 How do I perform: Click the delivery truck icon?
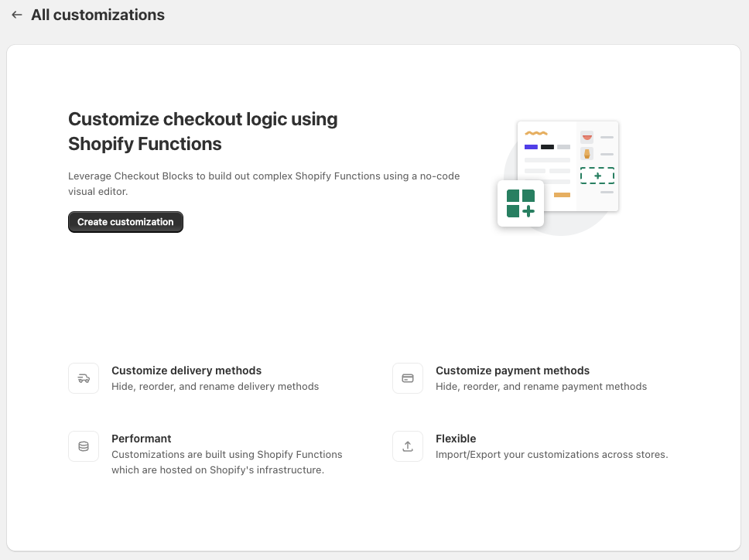click(x=84, y=378)
